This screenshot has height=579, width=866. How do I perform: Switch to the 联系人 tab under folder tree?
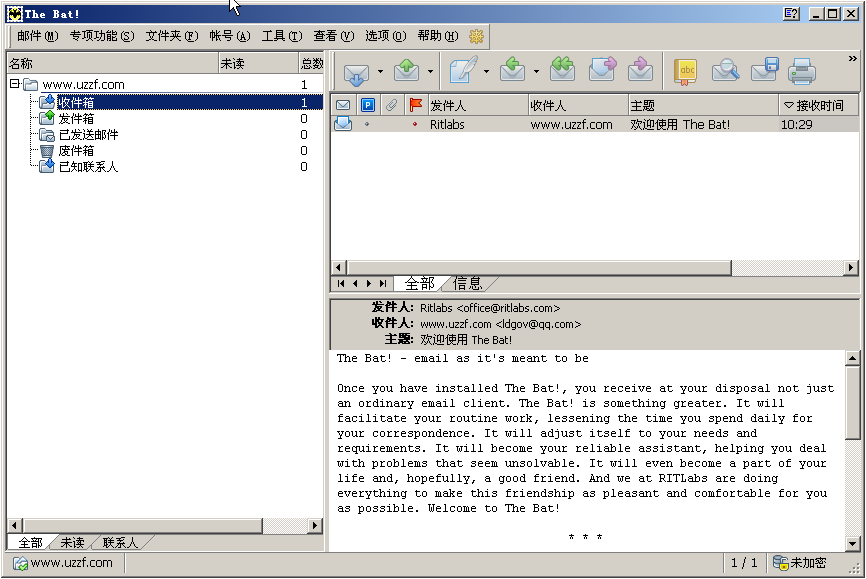(x=120, y=543)
